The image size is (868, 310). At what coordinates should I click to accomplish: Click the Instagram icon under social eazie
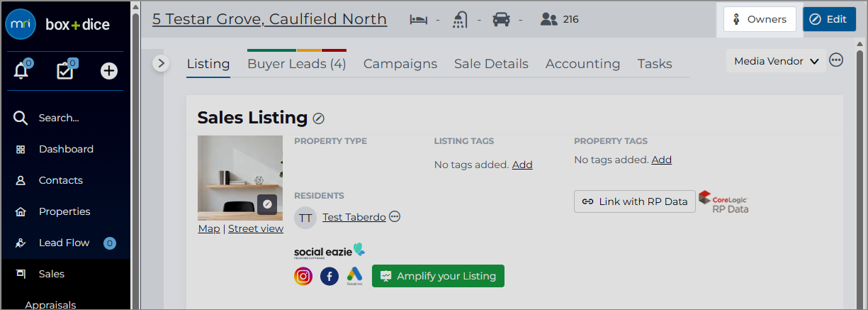(x=303, y=276)
